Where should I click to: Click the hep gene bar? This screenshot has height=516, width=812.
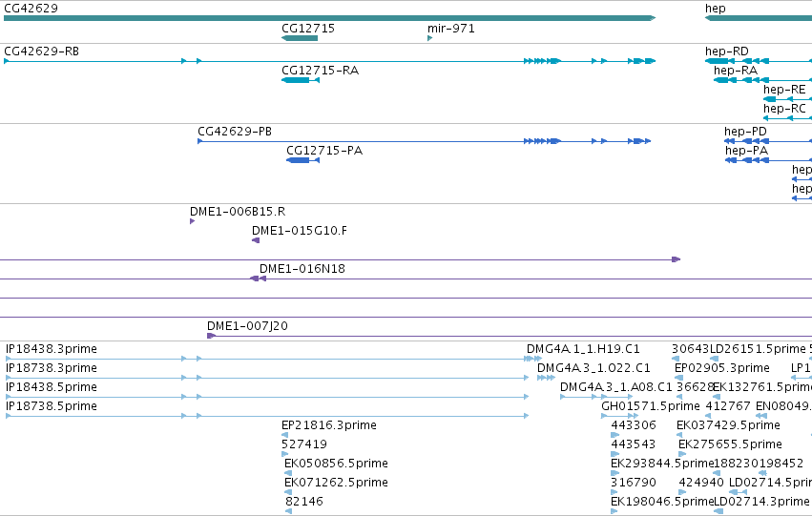759,18
